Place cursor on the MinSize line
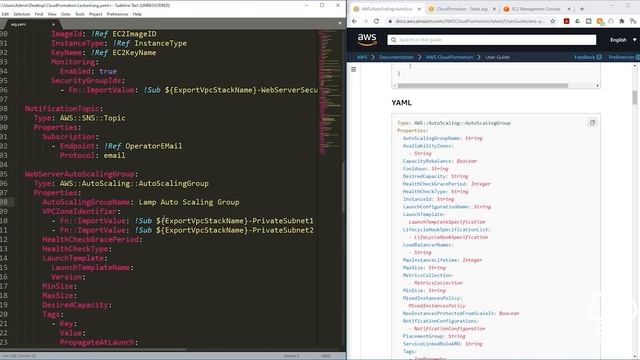640x360 pixels. click(x=60, y=286)
